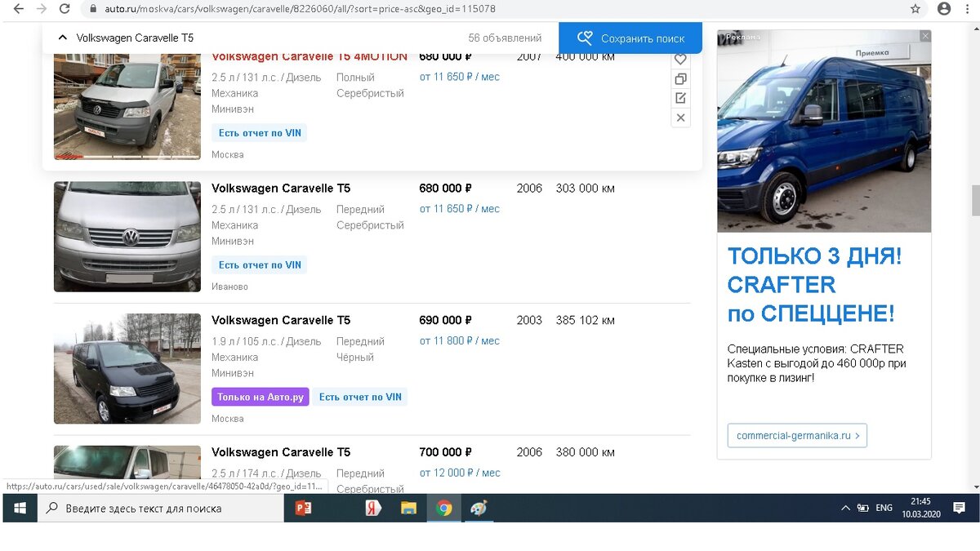Open the commercial-germanika.ru ad link

(797, 436)
